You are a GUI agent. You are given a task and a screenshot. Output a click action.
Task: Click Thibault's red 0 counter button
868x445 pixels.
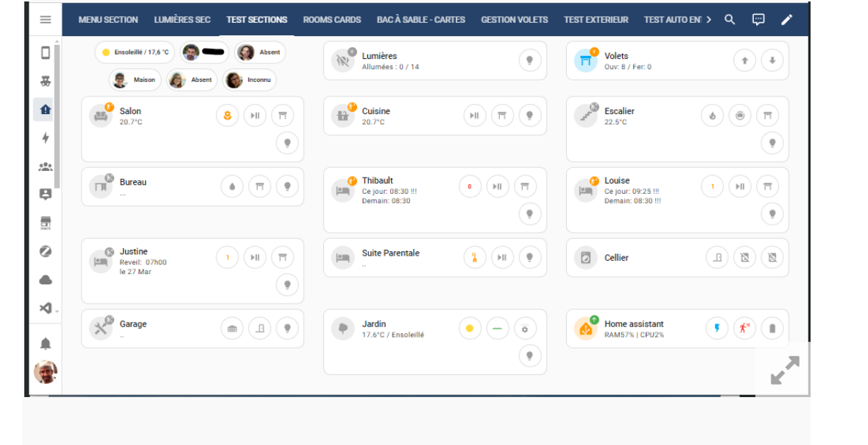(x=470, y=186)
